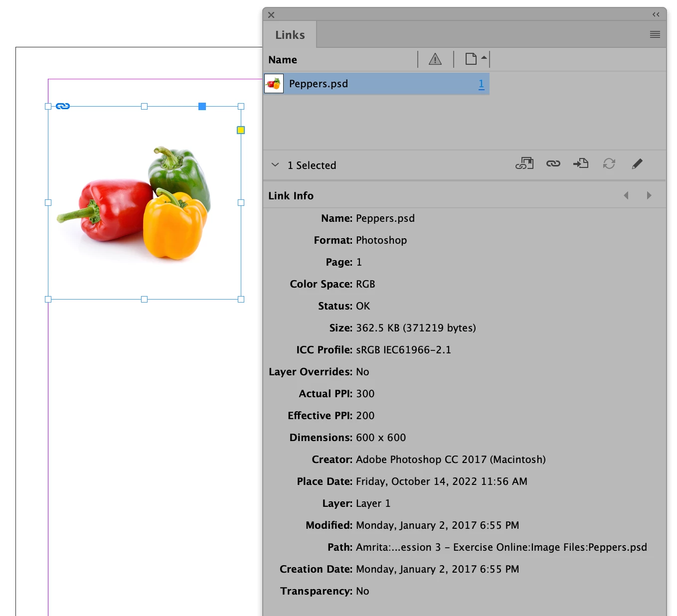Viewport: 677px width, 616px height.
Task: Show the previous link's info
Action: click(x=626, y=195)
